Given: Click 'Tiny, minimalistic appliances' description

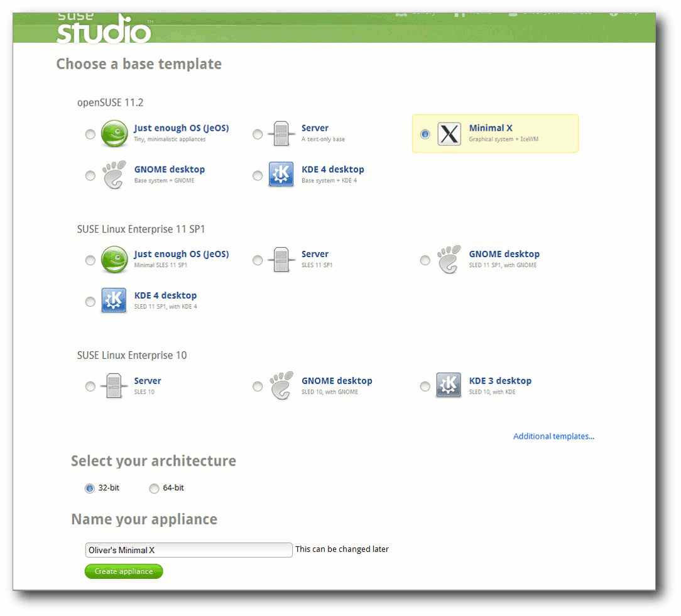Looking at the screenshot, I should [x=170, y=139].
